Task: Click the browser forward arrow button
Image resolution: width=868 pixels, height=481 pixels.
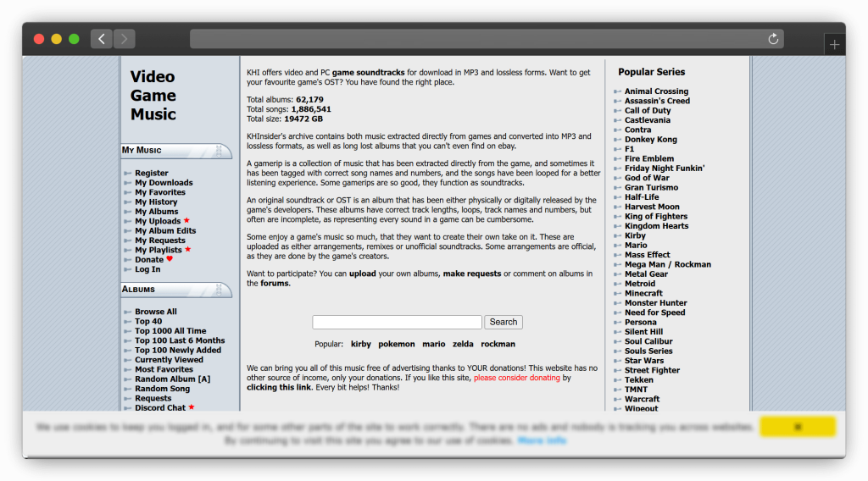Action: [125, 39]
